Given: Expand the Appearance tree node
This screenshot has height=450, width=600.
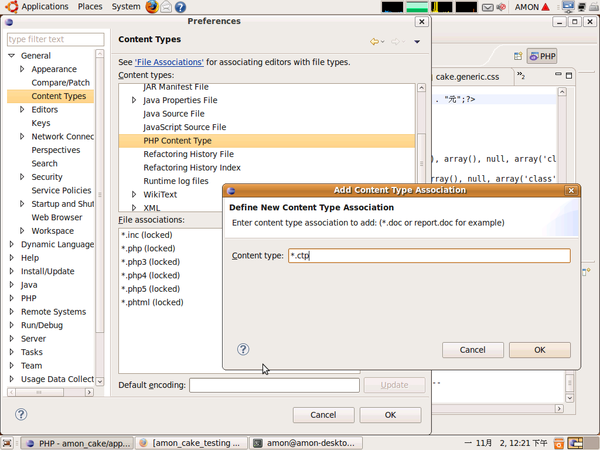Looking at the screenshot, I should click(22, 69).
